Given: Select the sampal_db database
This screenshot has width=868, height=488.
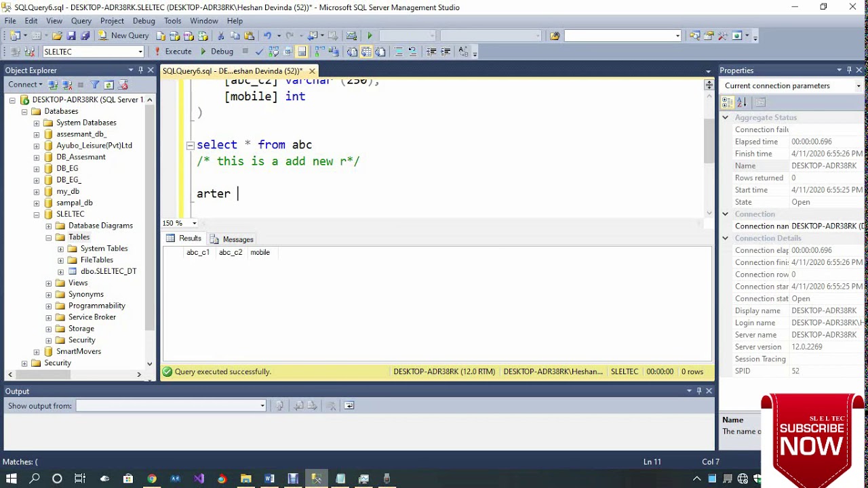Looking at the screenshot, I should click(74, 203).
